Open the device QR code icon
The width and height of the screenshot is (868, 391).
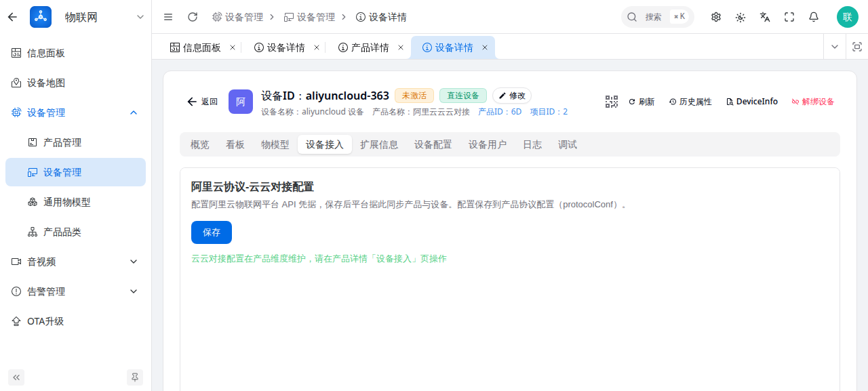point(612,102)
